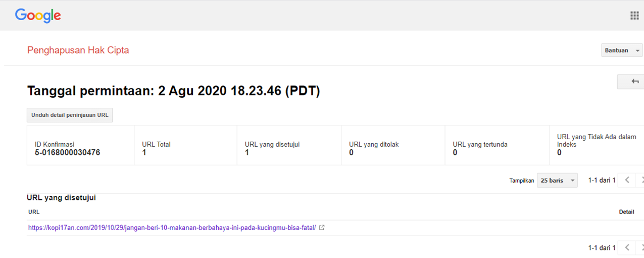Expand the 25 baris rows dropdown
The width and height of the screenshot is (644, 258).
click(x=557, y=180)
